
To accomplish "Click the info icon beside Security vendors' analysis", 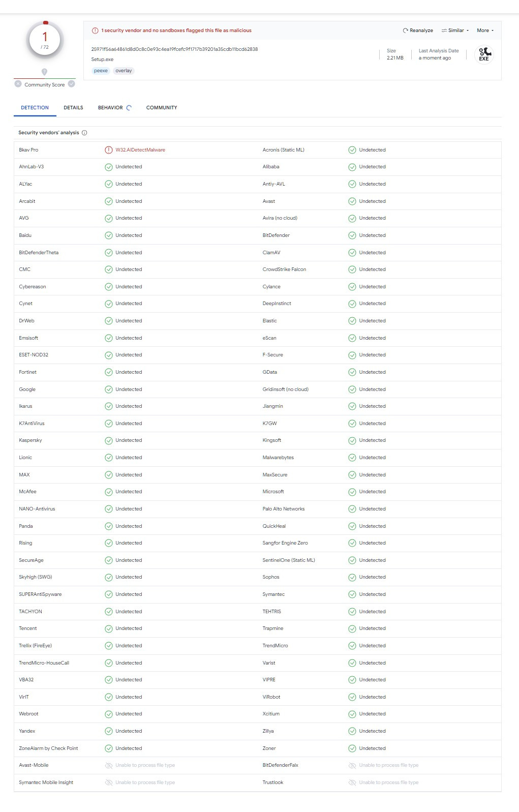I will click(84, 133).
